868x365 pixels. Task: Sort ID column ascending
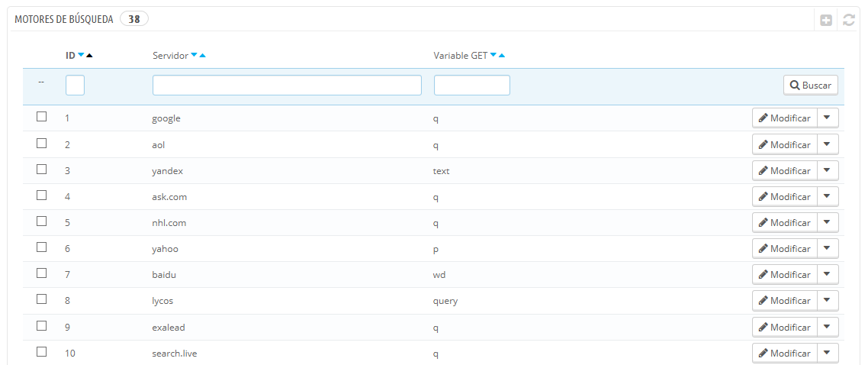tap(90, 56)
